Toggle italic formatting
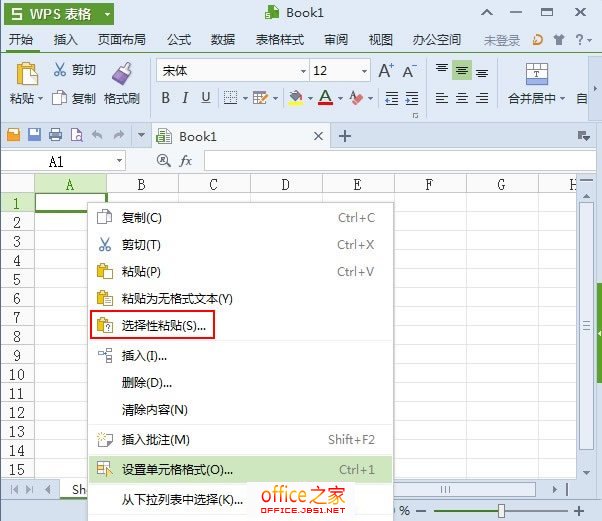Screen dimensions: 602x521 [185, 98]
